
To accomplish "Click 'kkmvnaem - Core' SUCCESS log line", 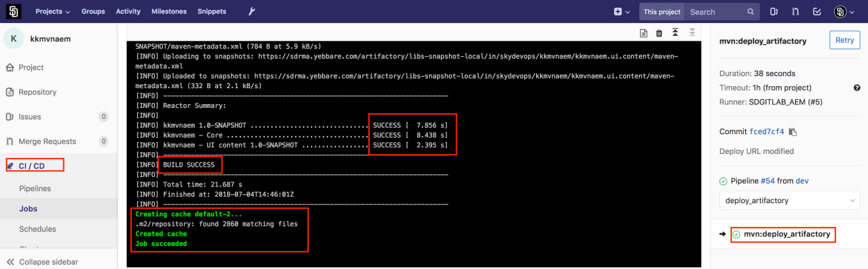I will [292, 135].
